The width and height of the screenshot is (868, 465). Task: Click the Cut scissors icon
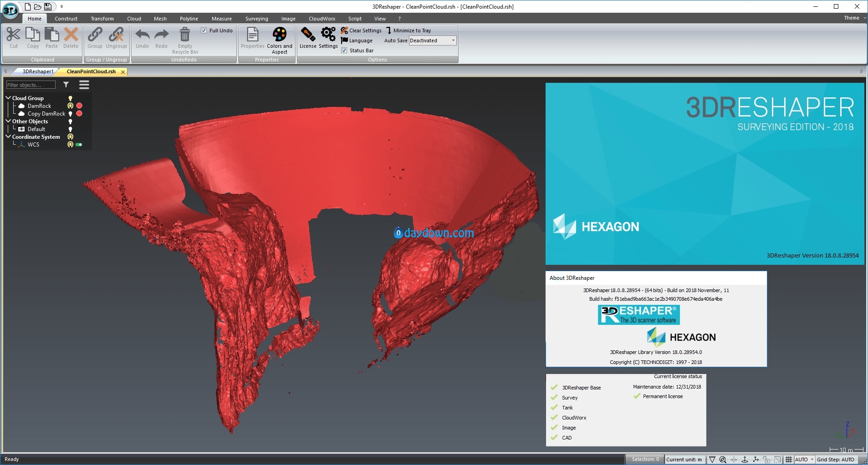tap(14, 35)
